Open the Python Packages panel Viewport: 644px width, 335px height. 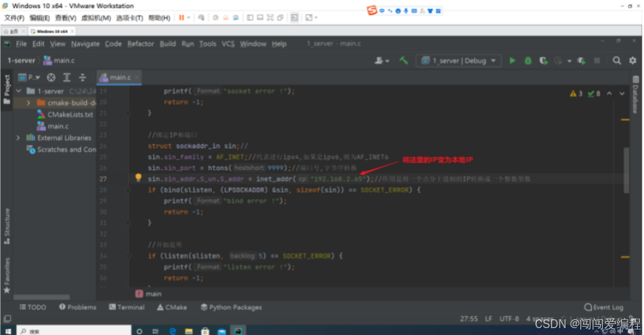[x=231, y=307]
